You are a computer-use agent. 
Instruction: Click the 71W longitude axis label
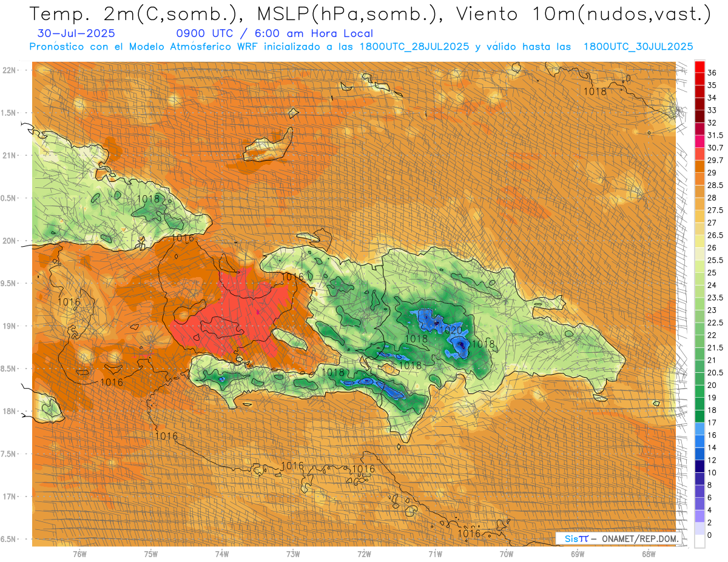click(435, 554)
